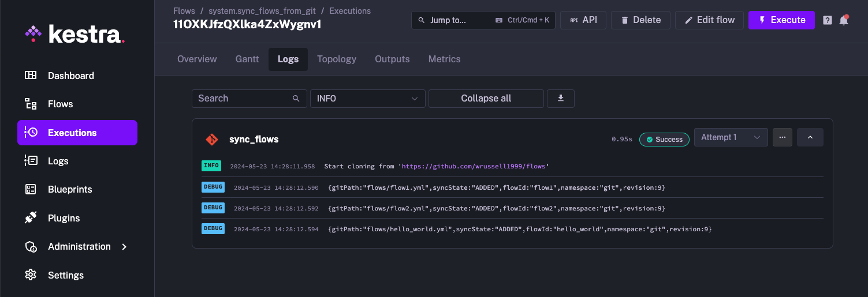Open the Attempt 1 dropdown
Image resolution: width=868 pixels, height=297 pixels.
(x=731, y=137)
